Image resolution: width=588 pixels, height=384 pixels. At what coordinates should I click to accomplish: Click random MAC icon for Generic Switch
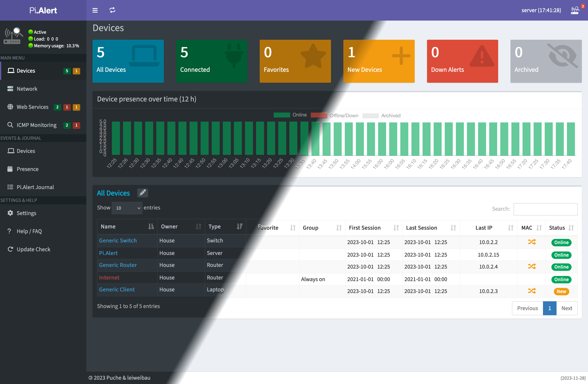coord(531,242)
